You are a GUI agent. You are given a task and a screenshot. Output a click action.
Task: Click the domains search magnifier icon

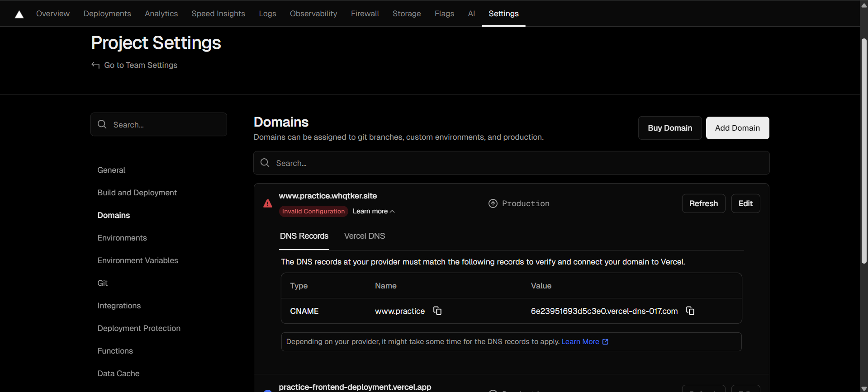tap(265, 163)
